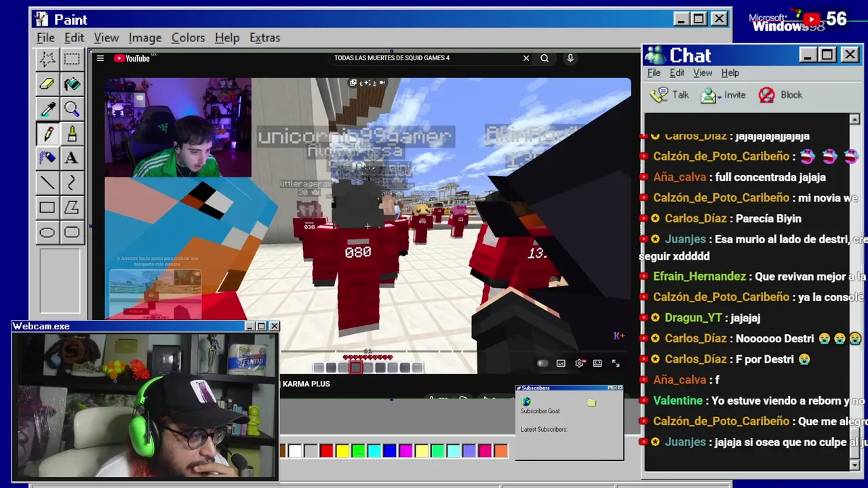
Task: Open the video player settings gear
Action: [580, 363]
